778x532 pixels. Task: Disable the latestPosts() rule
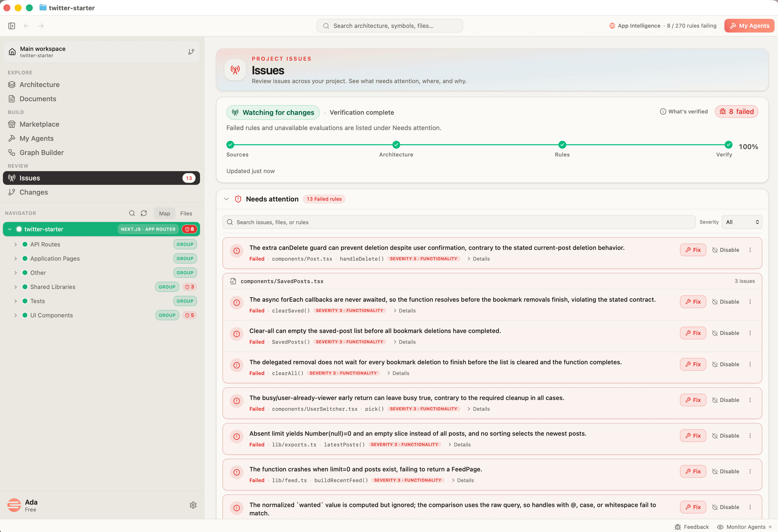pyautogui.click(x=726, y=436)
